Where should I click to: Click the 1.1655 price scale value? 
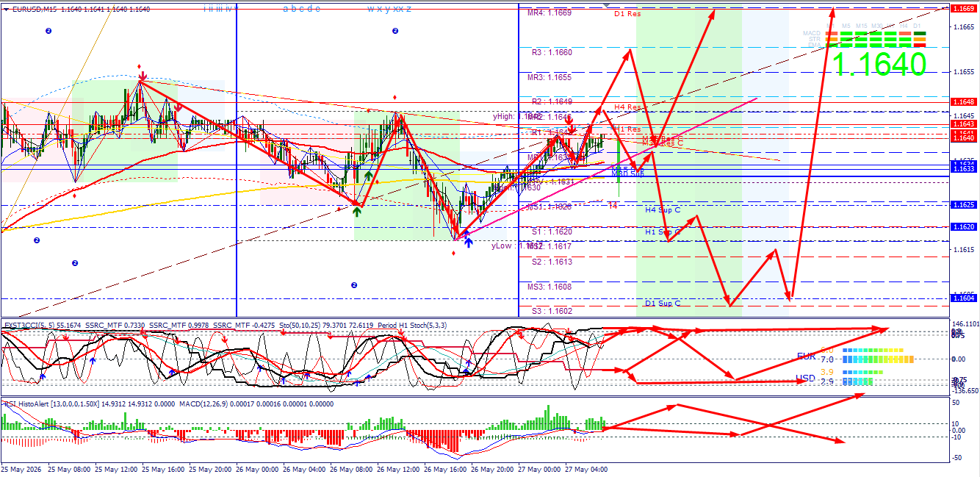click(x=964, y=72)
